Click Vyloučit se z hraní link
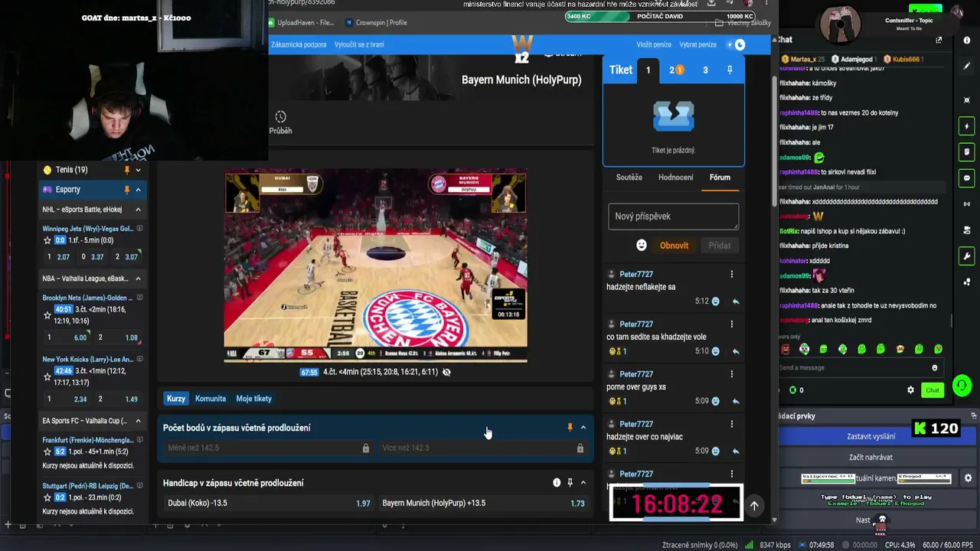The image size is (980, 551). coord(359,44)
